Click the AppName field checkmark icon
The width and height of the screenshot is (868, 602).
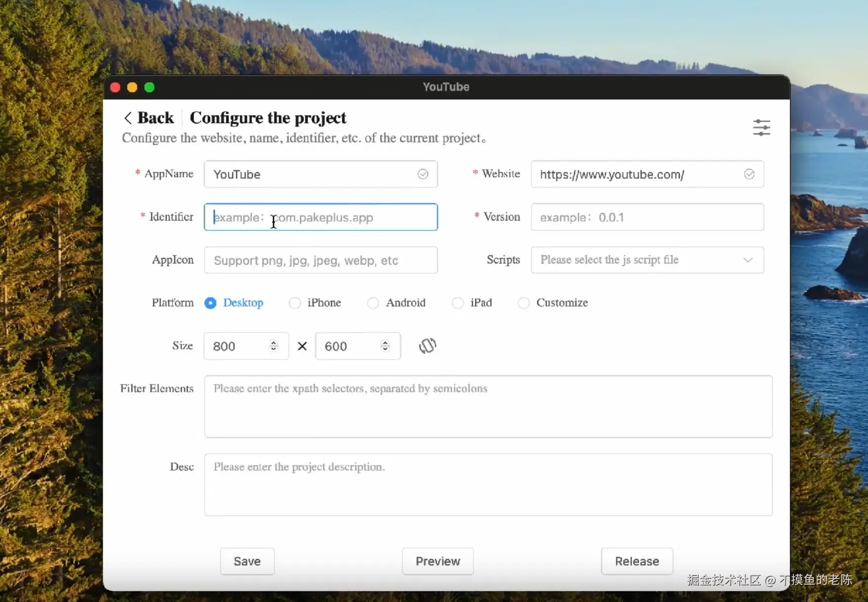423,174
